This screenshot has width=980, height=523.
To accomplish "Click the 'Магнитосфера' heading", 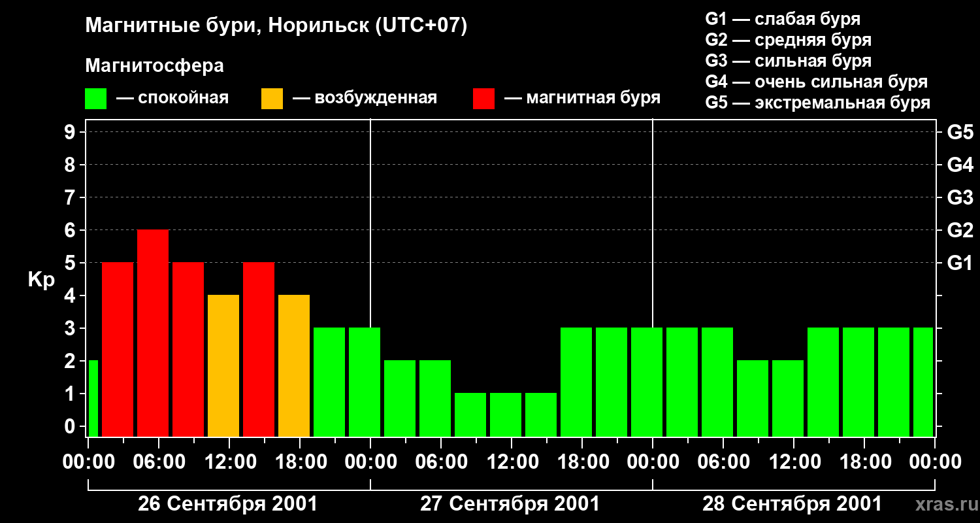I will tap(154, 66).
